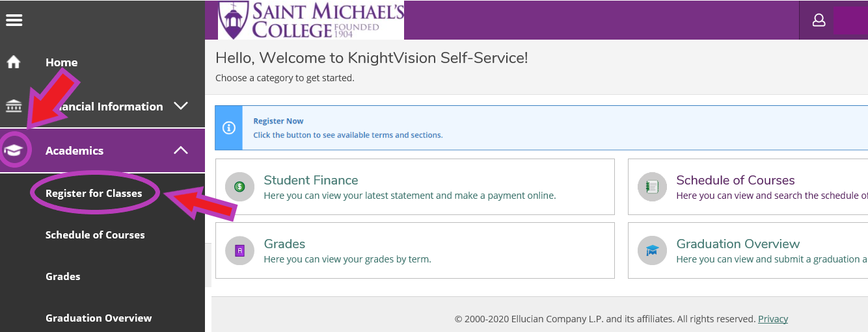Open the Student Finance card title

pyautogui.click(x=311, y=180)
